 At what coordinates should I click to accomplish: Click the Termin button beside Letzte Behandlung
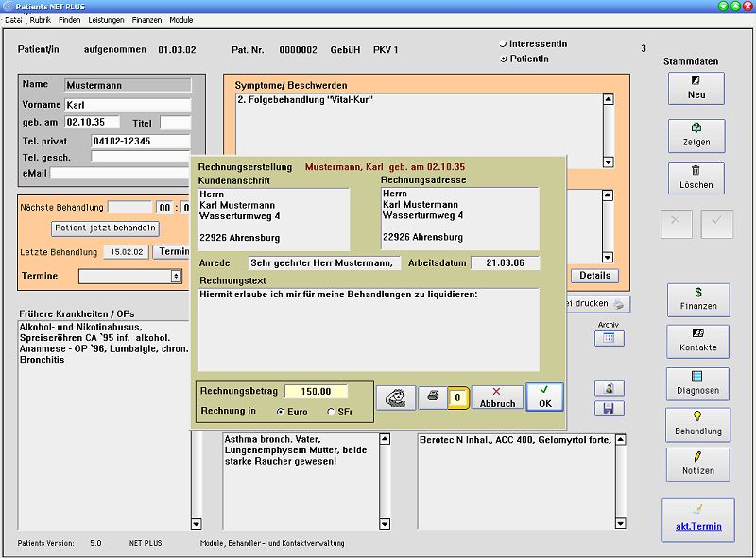pos(171,251)
